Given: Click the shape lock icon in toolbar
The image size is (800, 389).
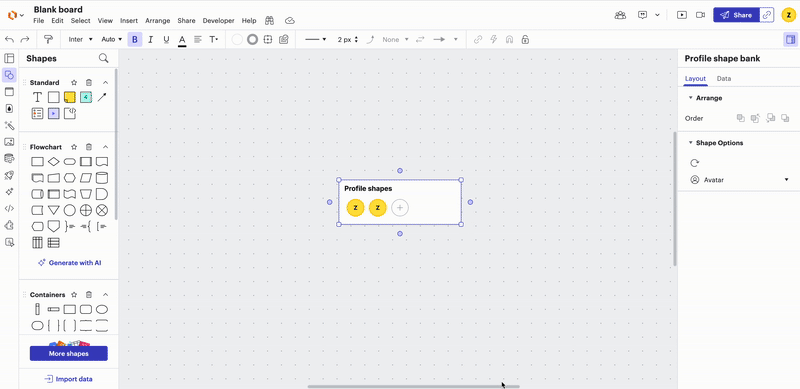Looking at the screenshot, I should coord(525,39).
